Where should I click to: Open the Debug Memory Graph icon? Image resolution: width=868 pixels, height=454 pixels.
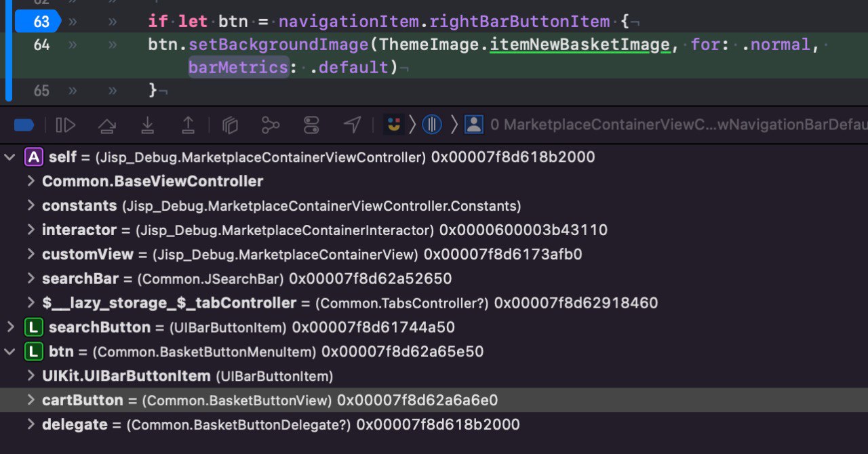click(271, 125)
